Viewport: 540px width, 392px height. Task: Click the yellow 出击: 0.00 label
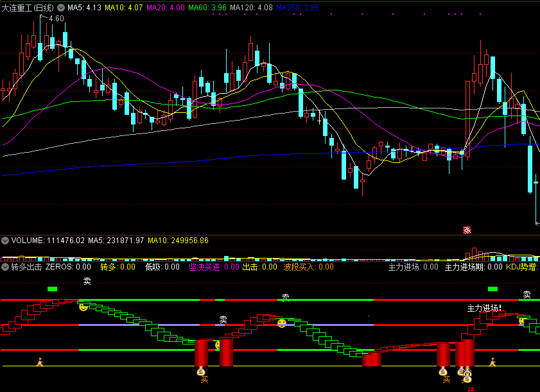pos(259,267)
